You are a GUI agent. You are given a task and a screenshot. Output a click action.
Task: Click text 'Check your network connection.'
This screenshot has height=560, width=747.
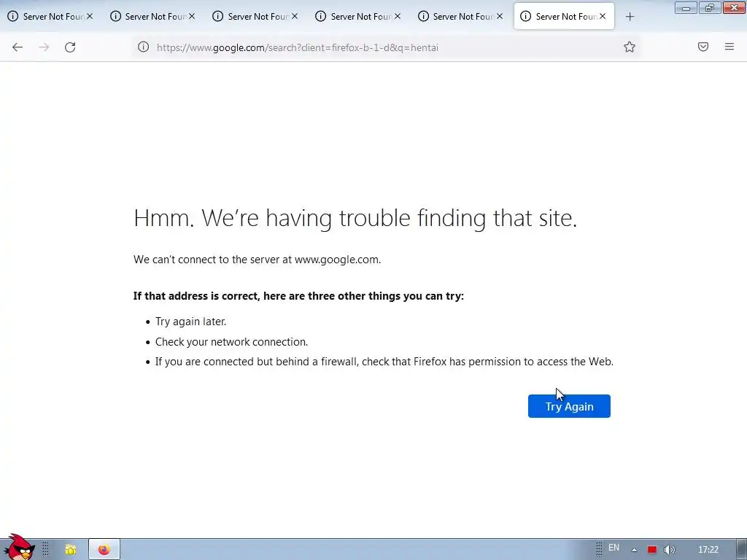tap(231, 342)
